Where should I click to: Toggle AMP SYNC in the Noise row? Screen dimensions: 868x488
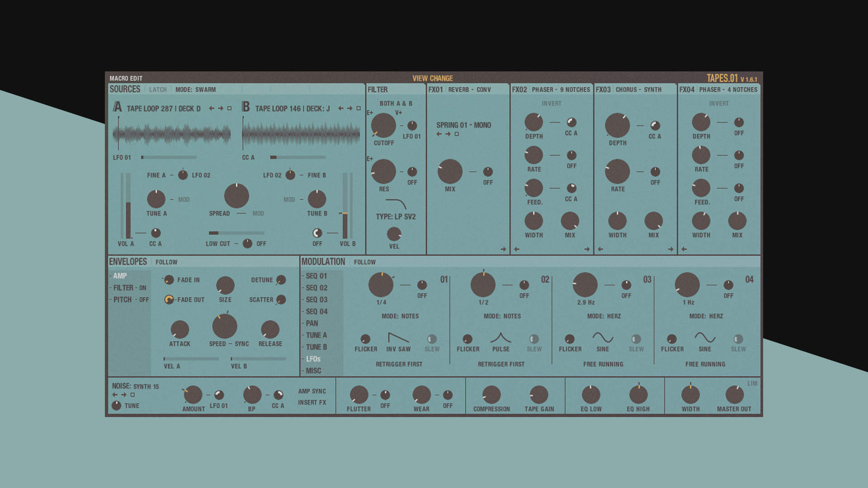click(x=312, y=391)
